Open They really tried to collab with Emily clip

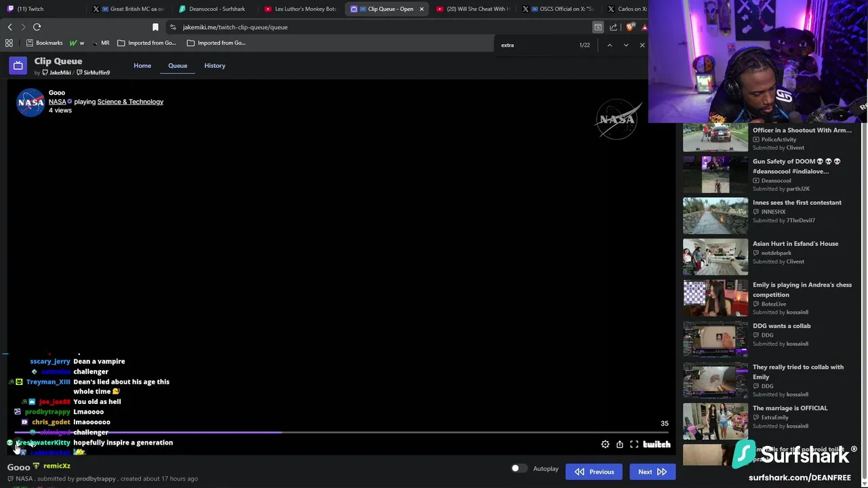tap(798, 371)
